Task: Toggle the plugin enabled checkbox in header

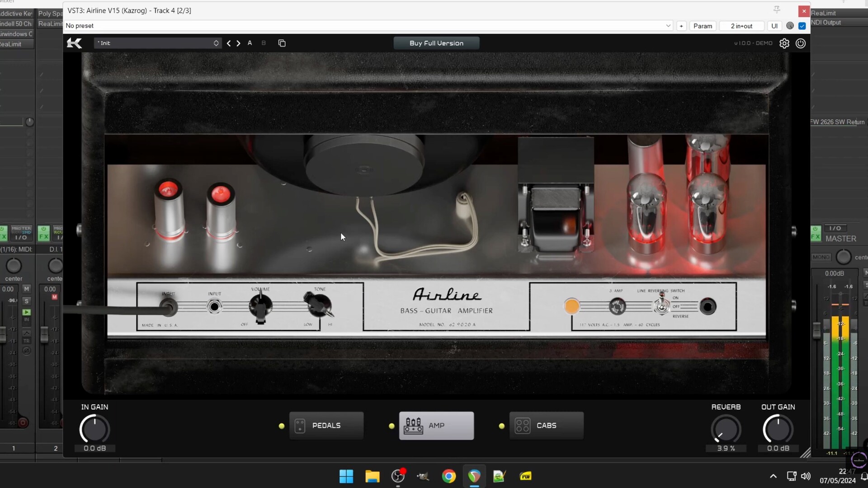Action: [802, 26]
